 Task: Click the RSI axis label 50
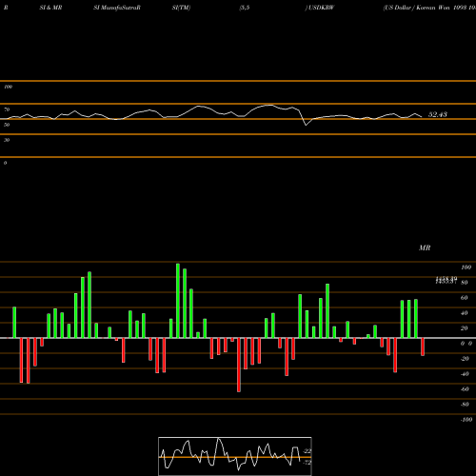[7, 125]
